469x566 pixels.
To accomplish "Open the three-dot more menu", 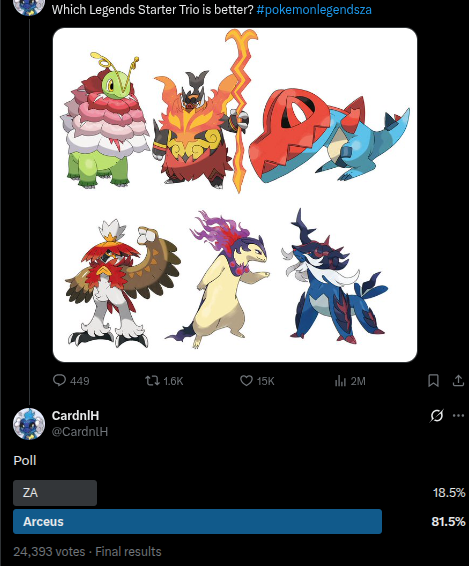I will [x=458, y=415].
